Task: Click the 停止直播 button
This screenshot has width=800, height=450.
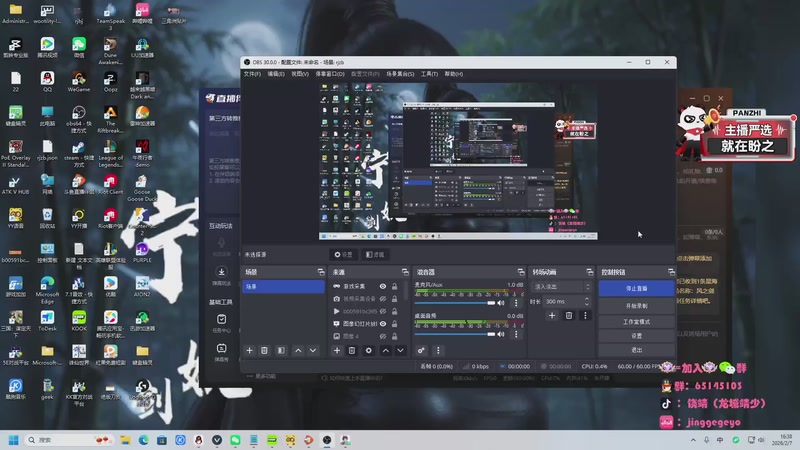Action: click(x=636, y=288)
